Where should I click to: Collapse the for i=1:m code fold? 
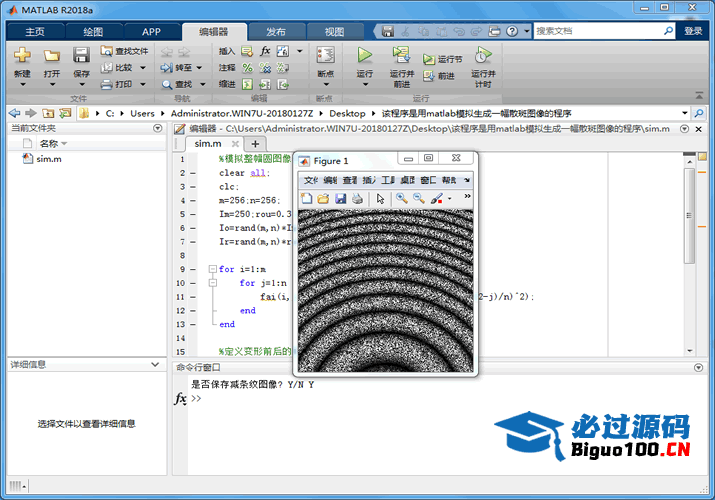pos(212,269)
